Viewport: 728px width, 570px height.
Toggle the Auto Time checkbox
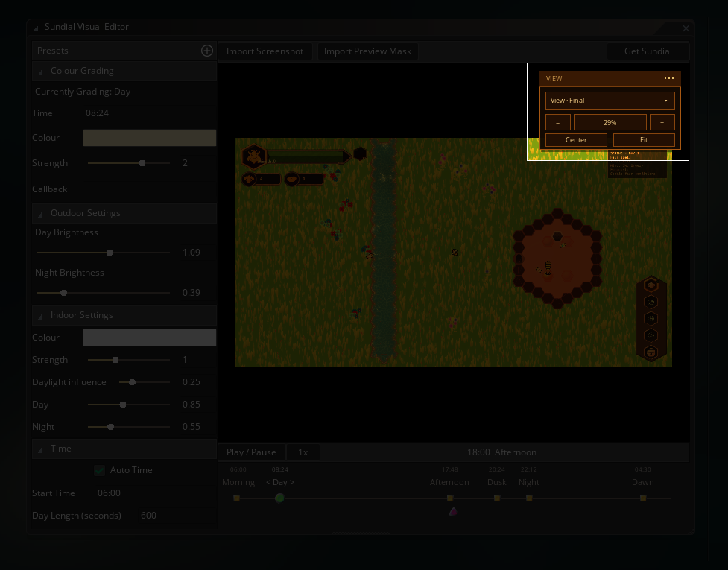99,470
